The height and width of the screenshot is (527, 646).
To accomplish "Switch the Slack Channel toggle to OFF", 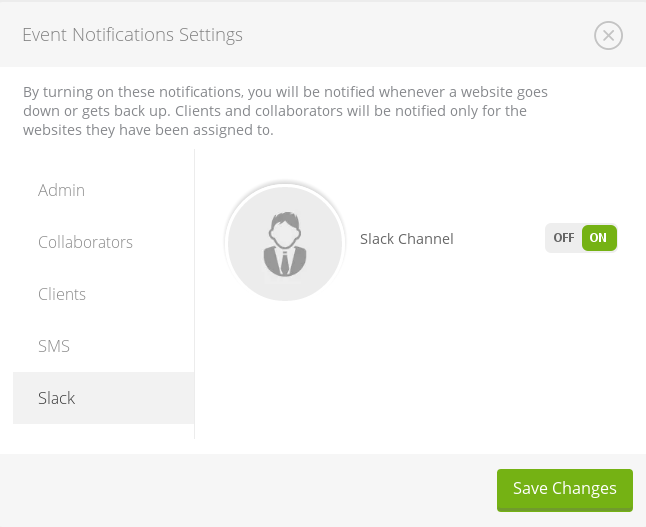I will (563, 238).
